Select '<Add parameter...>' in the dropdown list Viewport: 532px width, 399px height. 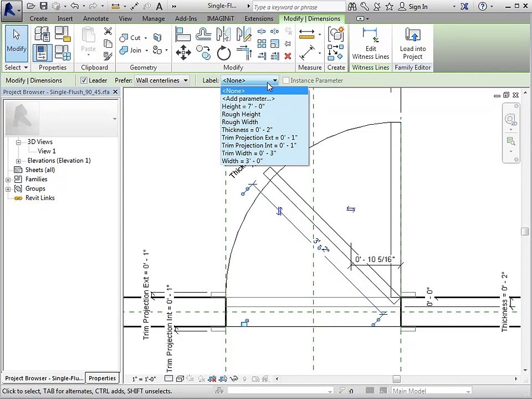(248, 99)
